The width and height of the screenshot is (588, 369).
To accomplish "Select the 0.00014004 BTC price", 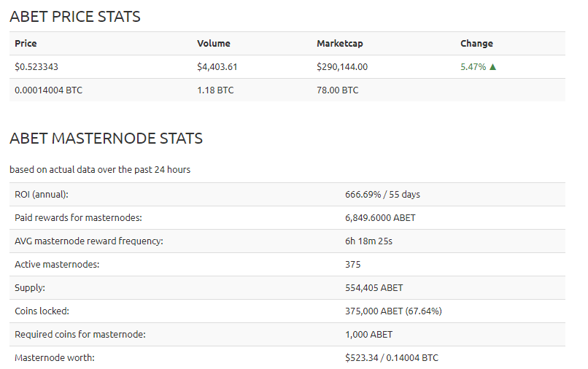I will click(48, 90).
